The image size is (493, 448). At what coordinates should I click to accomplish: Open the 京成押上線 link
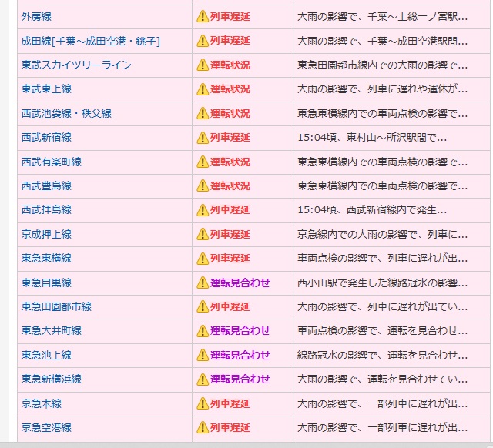(x=46, y=234)
